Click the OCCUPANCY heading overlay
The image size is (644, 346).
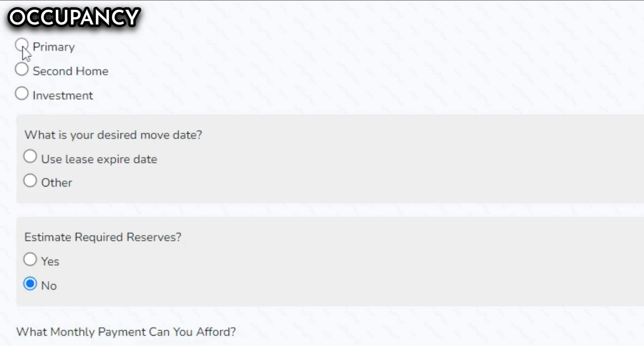74,17
